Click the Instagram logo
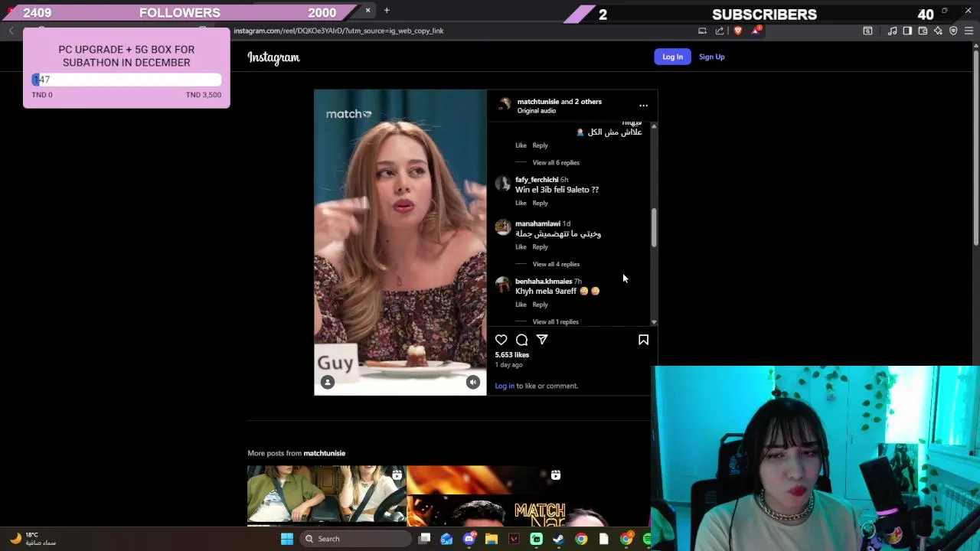 point(273,57)
